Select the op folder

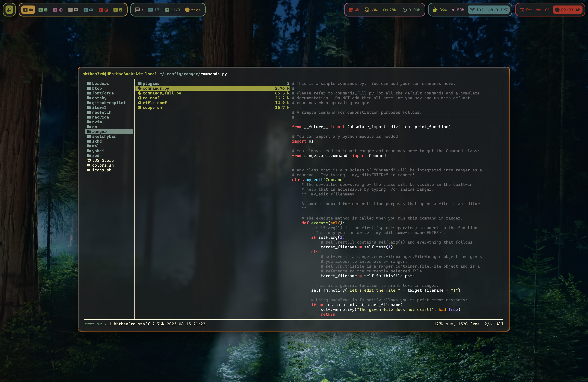(x=109, y=127)
